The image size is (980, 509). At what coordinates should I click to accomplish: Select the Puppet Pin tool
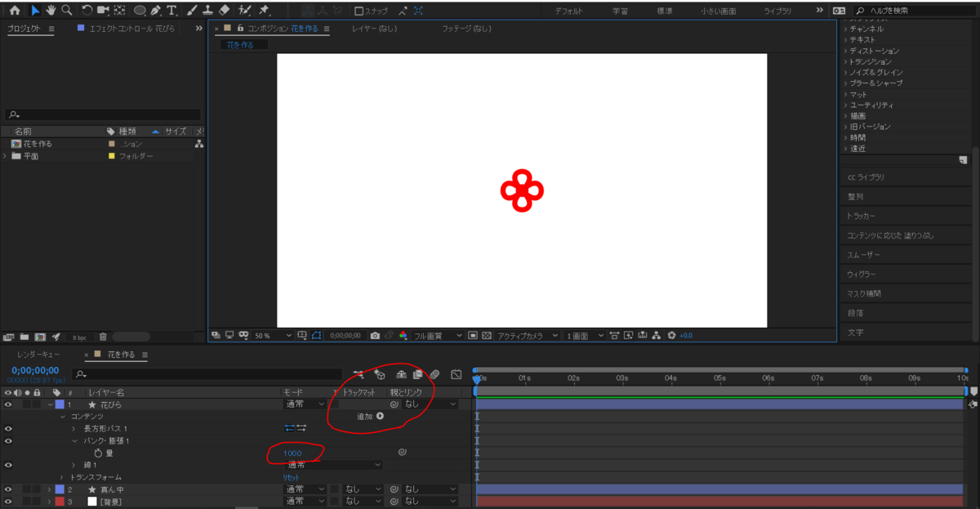[x=264, y=11]
